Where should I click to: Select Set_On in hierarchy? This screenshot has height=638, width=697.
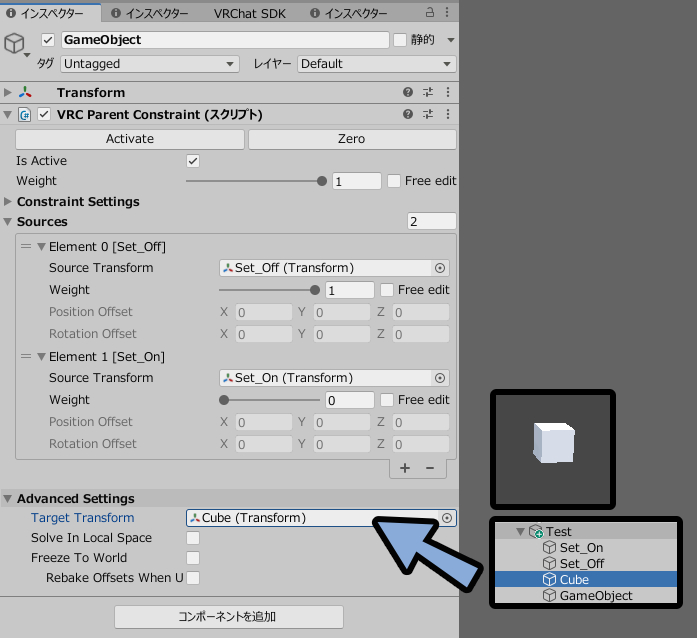point(586,547)
